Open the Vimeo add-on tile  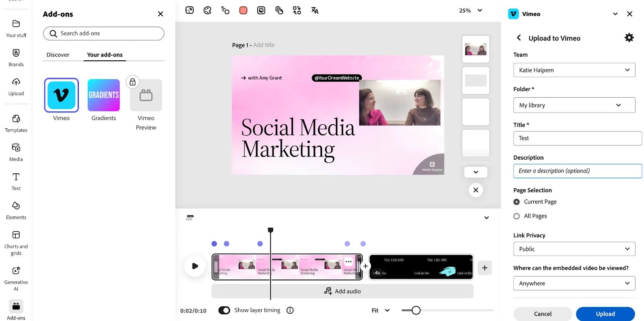tap(61, 95)
